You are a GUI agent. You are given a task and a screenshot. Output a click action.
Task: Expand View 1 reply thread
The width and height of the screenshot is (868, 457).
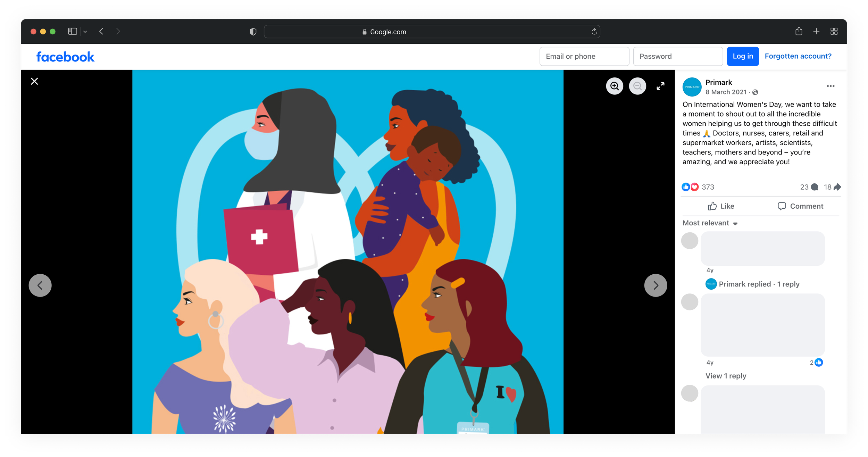[x=725, y=376]
